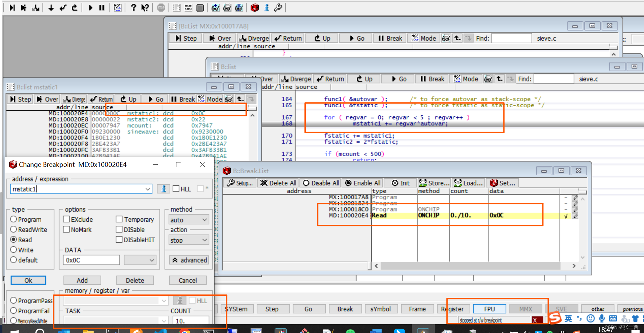This screenshot has width=644, height=333.
Task: Open the address expression dropdown arrow
Action: tap(148, 189)
